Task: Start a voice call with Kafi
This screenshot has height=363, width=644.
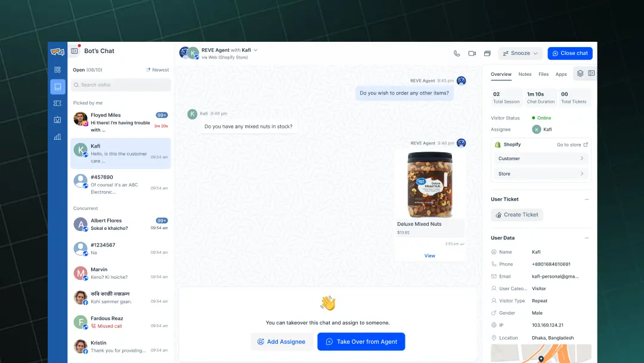Action: coord(456,53)
